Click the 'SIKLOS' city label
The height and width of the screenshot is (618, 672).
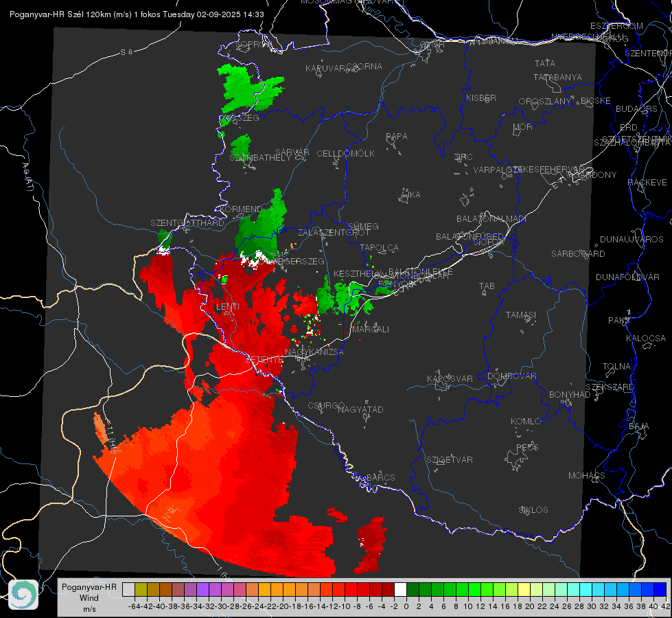533,510
